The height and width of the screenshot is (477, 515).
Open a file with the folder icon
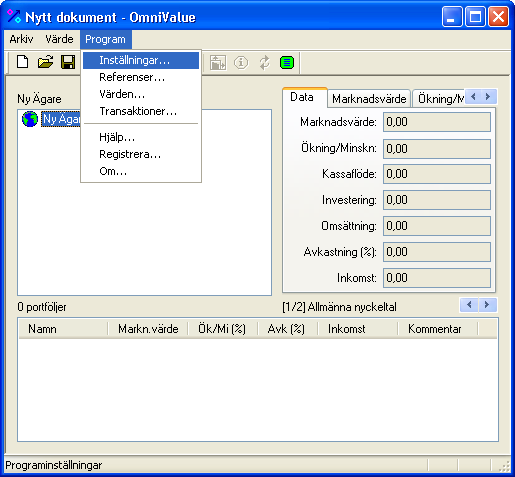click(x=45, y=62)
